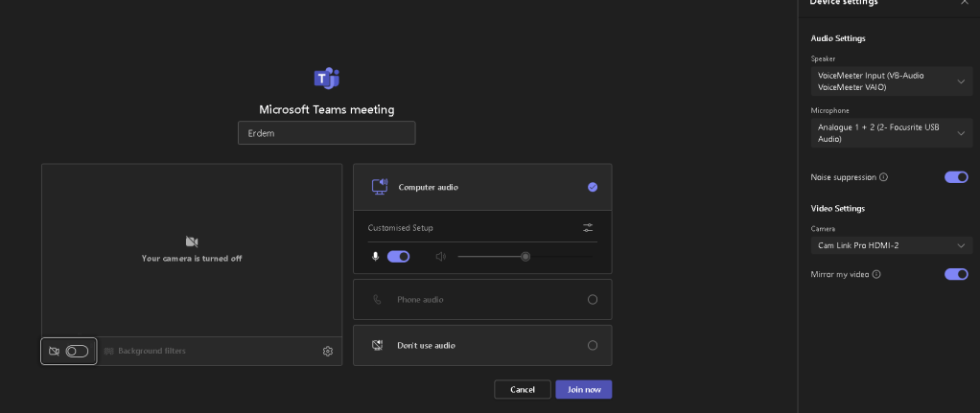
Task: Disable Noise suppression toggle
Action: 956,177
